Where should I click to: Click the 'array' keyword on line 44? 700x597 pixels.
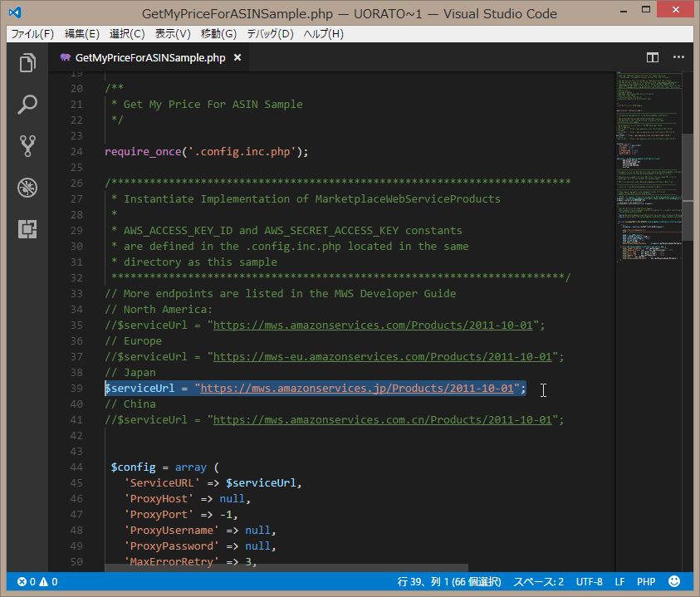coord(191,467)
